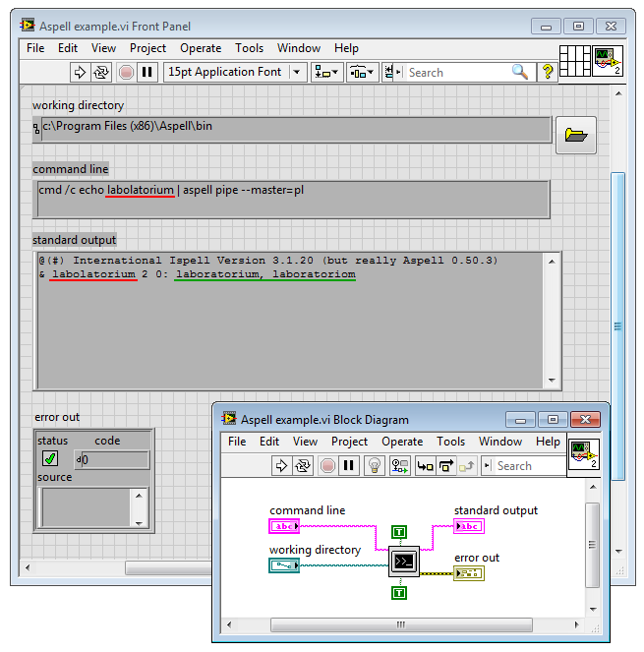Open Window menu in Front Panel
The height and width of the screenshot is (652, 644).
pyautogui.click(x=299, y=48)
